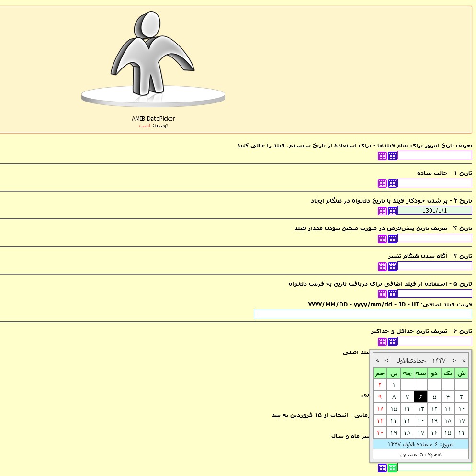
Task: Open the blue calendar icon for "تاریخ ۳"
Action: [x=392, y=238]
